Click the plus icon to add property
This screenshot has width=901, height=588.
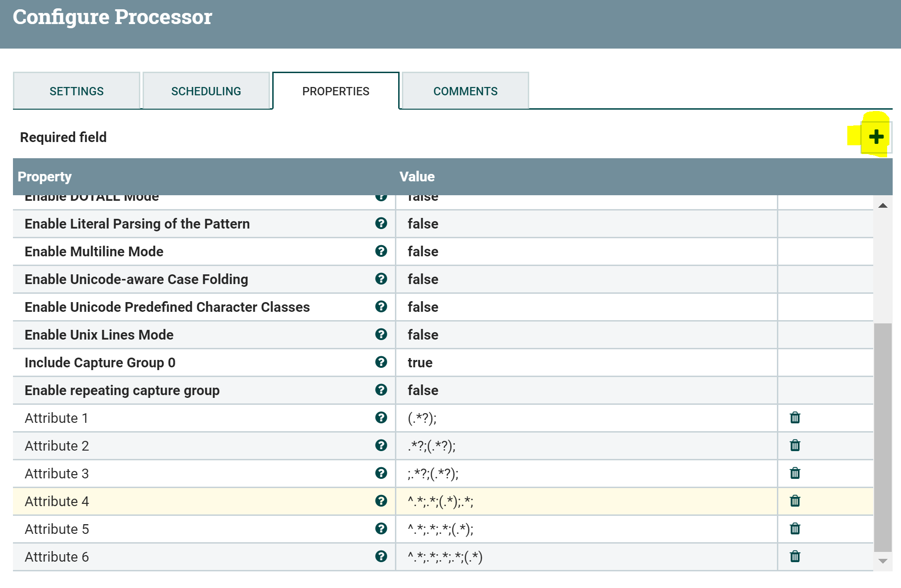876,137
